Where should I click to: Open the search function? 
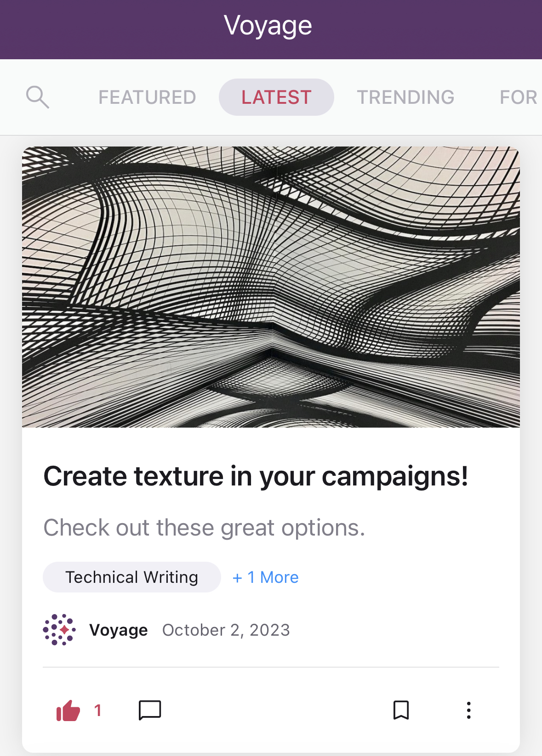pyautogui.click(x=38, y=96)
